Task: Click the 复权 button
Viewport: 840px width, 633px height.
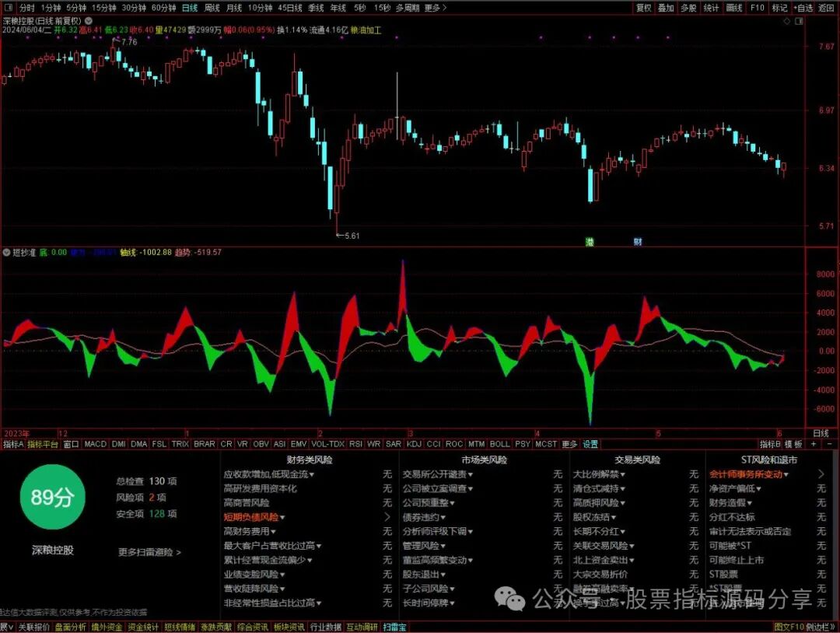Action: 643,8
